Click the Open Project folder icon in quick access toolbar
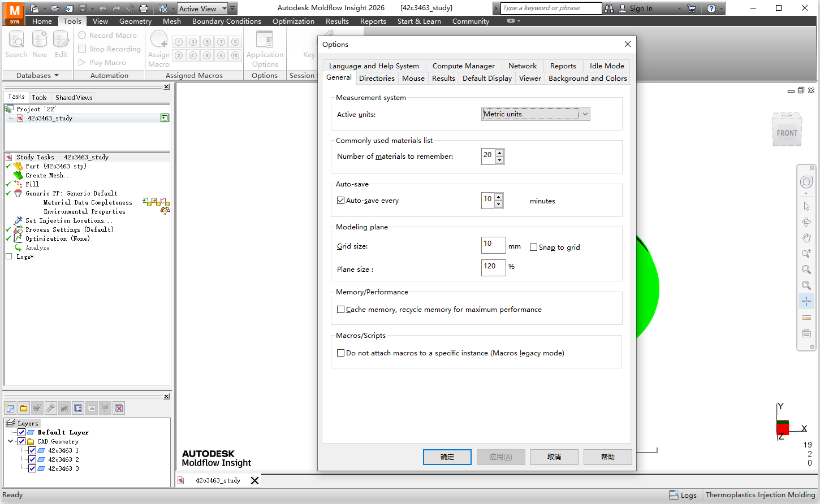 click(x=55, y=8)
